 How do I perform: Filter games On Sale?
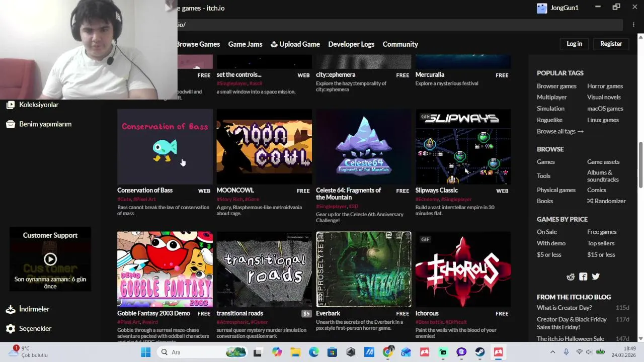coord(547,232)
